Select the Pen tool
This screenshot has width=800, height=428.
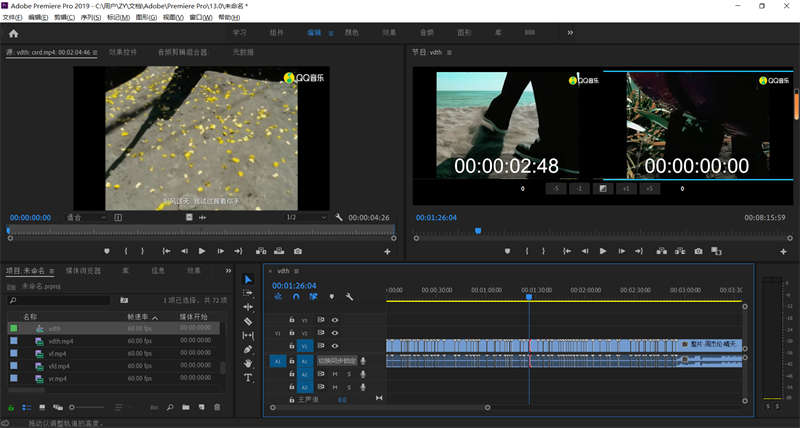(x=248, y=350)
